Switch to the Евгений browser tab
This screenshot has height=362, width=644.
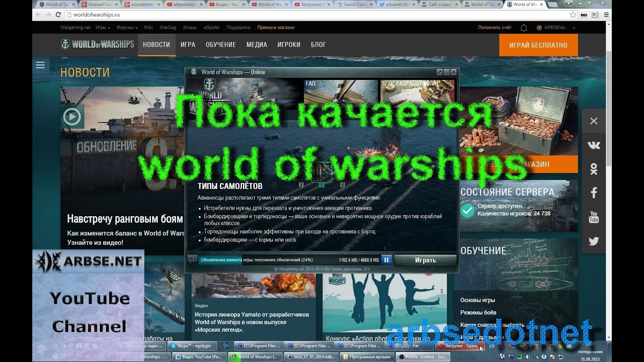(99, 5)
